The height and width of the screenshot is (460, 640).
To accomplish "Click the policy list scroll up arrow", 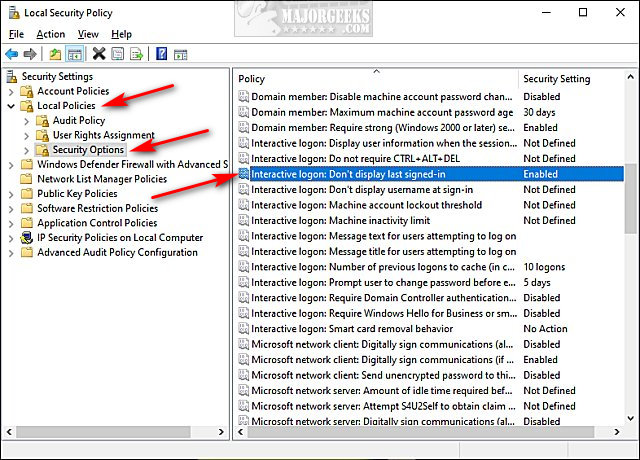I will click(x=631, y=76).
